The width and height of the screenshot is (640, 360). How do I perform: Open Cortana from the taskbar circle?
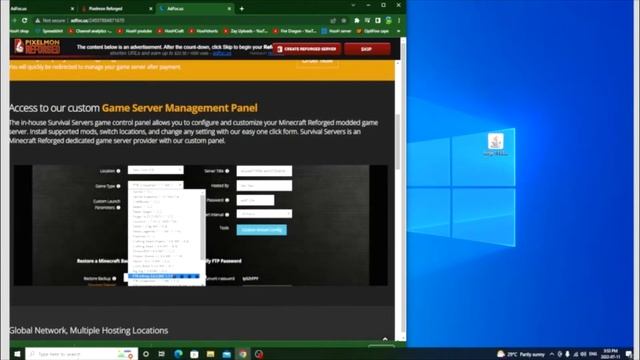(x=146, y=354)
